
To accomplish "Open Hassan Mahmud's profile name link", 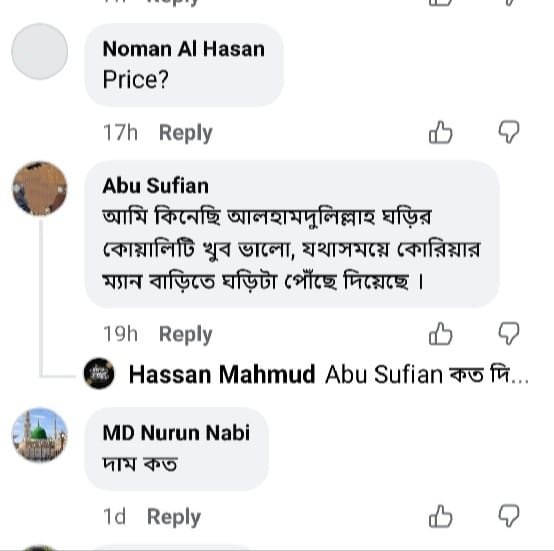I will (x=222, y=374).
